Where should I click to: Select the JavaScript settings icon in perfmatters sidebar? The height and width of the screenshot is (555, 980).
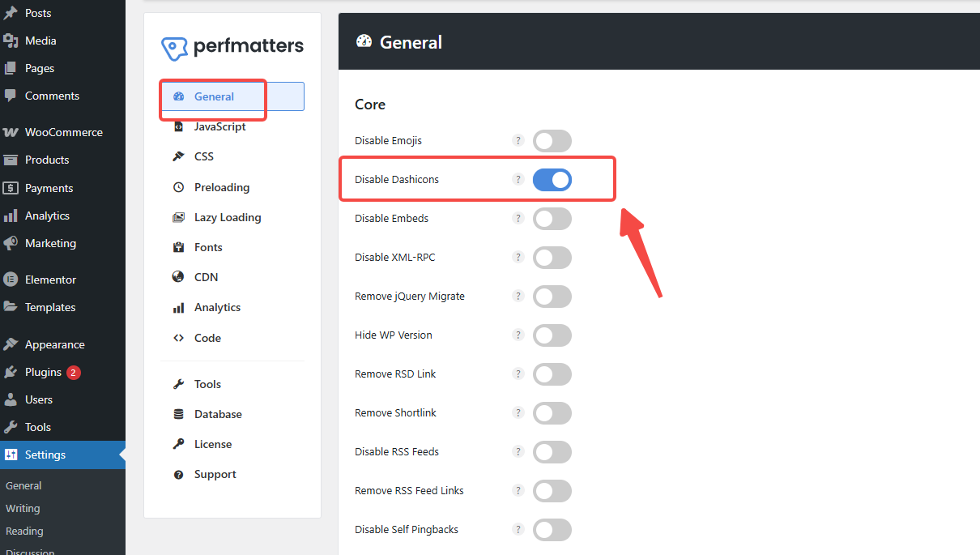coord(179,126)
